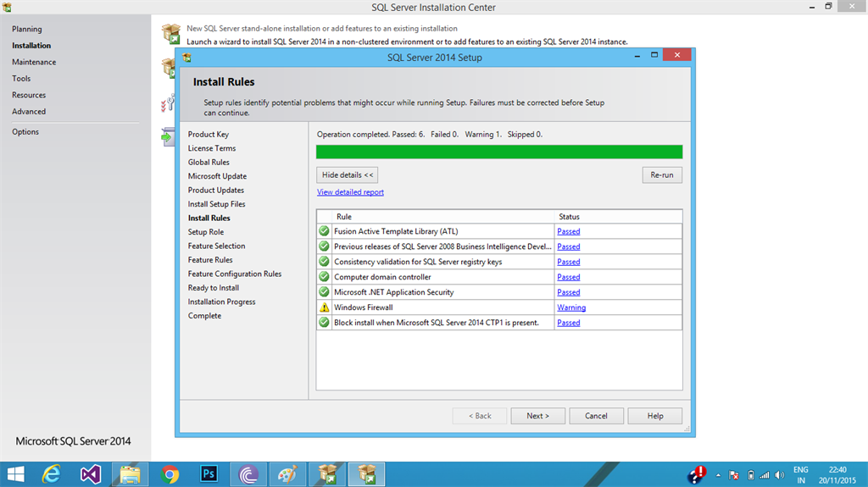Show hidden system tray icons arrow

point(718,475)
